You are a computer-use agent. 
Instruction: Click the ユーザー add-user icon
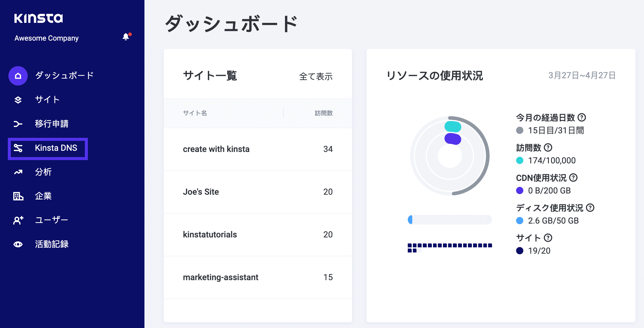[18, 220]
